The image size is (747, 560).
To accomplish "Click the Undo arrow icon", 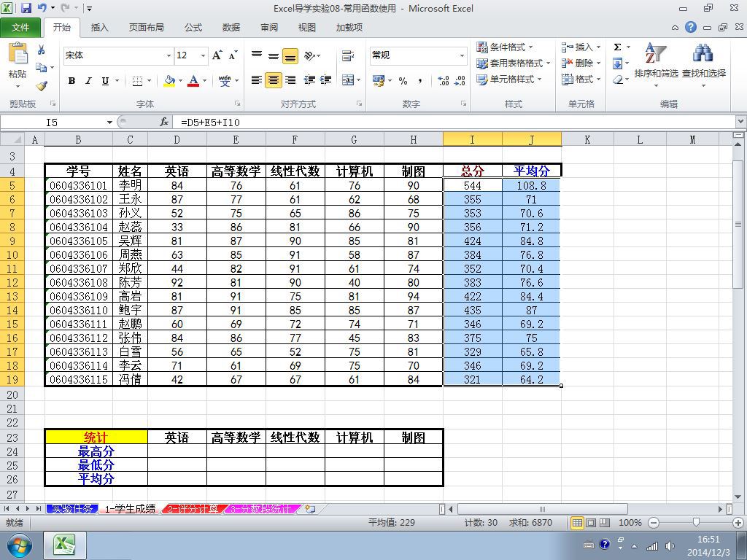I will point(42,8).
